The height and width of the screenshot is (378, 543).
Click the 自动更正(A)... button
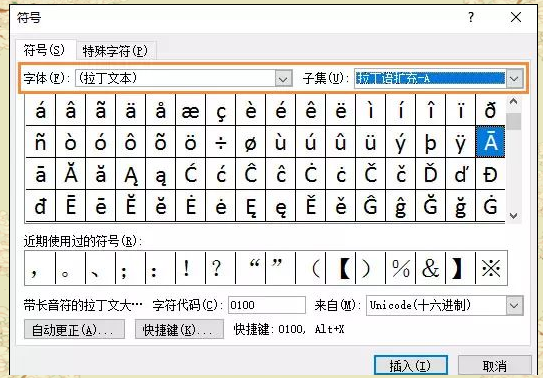pos(74,329)
